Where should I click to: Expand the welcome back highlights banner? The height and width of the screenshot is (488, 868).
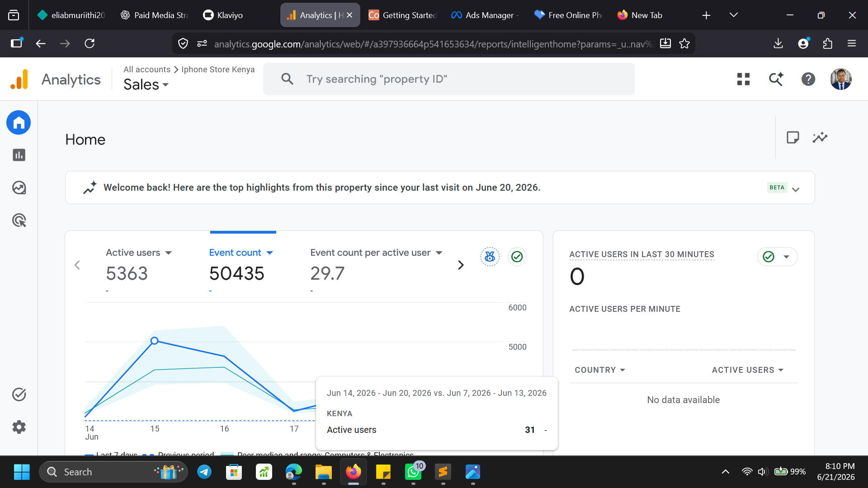[x=796, y=189]
